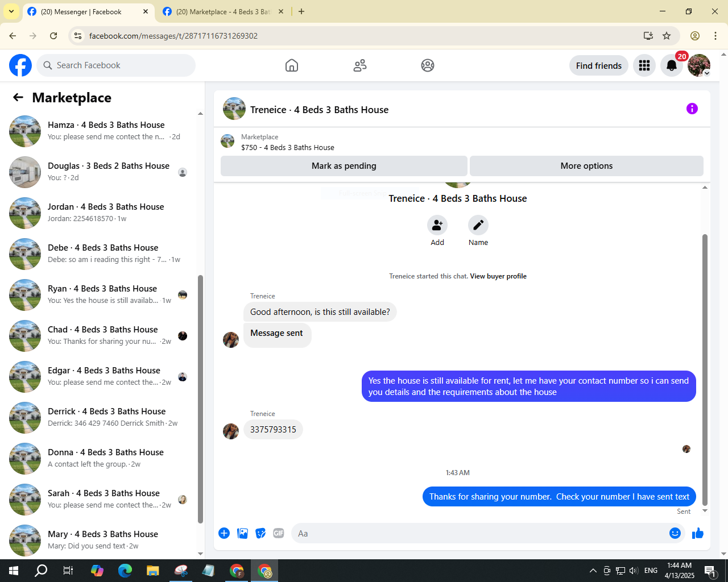Image resolution: width=728 pixels, height=582 pixels.
Task: Add people to the chat
Action: click(x=437, y=225)
